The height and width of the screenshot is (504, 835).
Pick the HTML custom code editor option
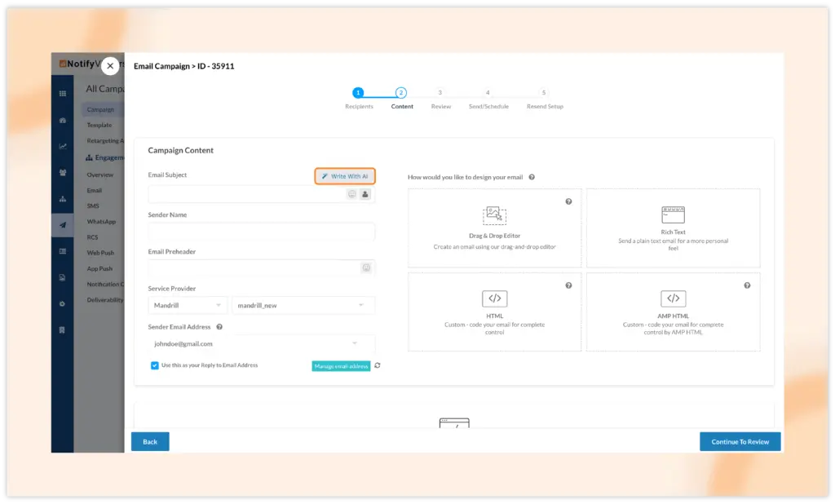(x=494, y=312)
